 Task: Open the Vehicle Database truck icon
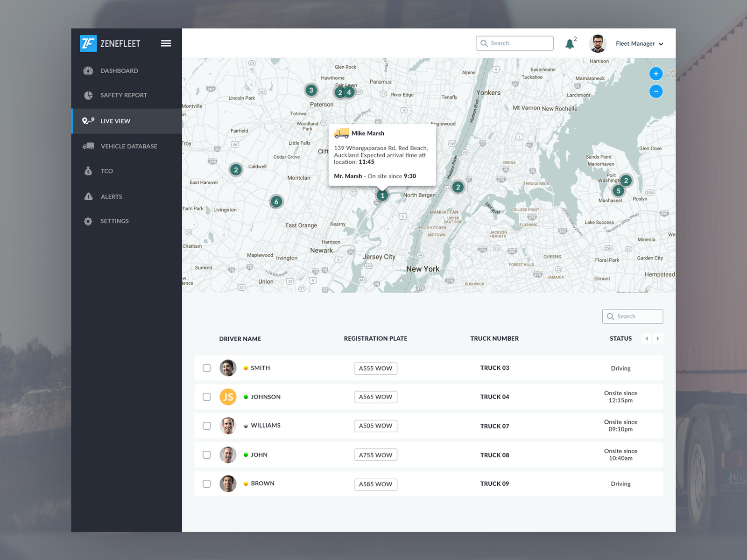(88, 146)
